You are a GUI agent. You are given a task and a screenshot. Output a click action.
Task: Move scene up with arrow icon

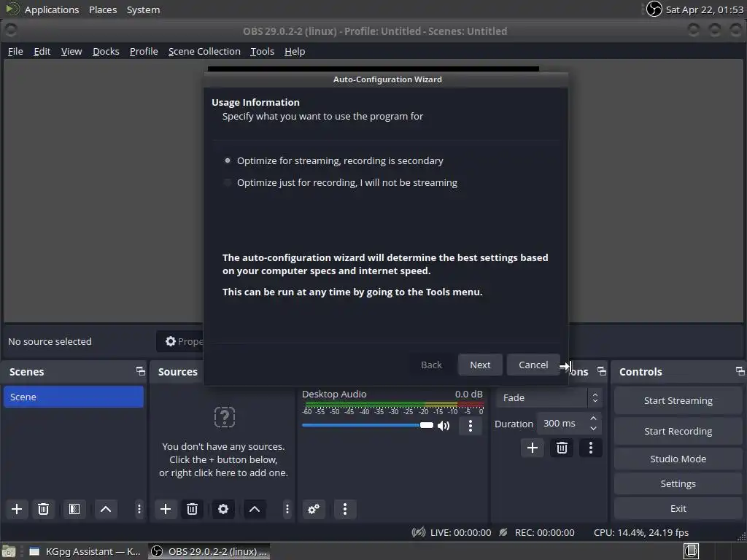pos(106,509)
